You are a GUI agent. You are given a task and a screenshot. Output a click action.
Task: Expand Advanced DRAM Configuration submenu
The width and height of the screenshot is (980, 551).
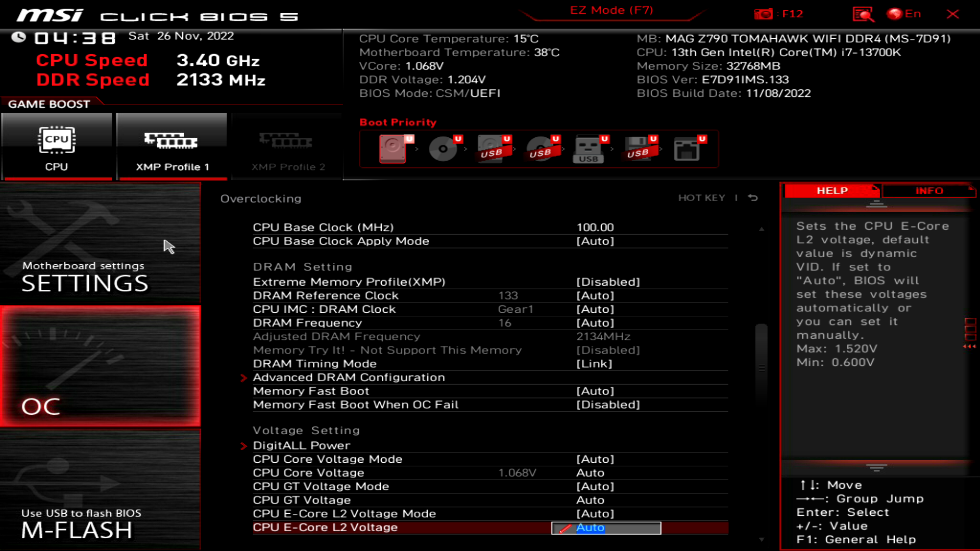[x=348, y=378]
